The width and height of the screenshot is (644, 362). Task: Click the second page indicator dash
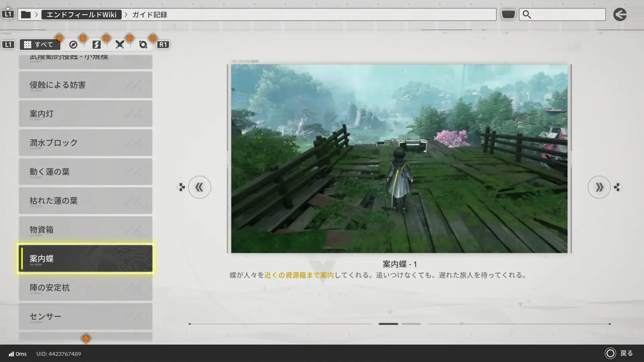point(411,324)
